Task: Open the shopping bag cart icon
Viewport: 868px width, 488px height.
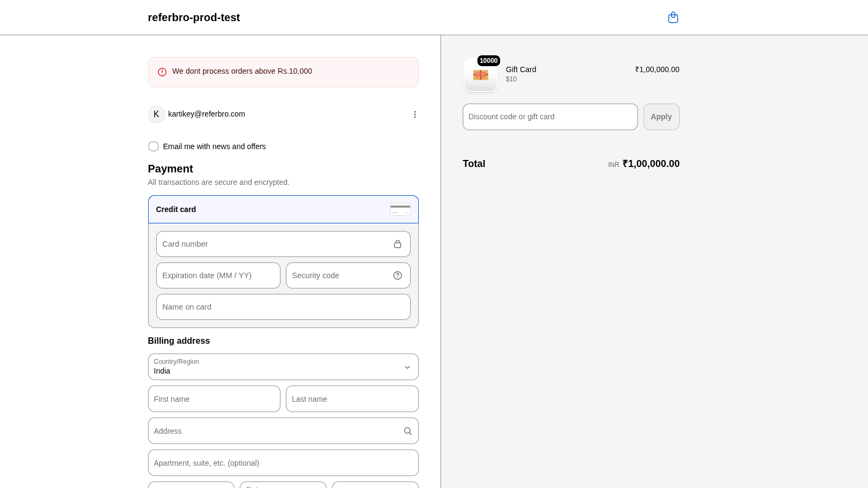Action: tap(673, 17)
